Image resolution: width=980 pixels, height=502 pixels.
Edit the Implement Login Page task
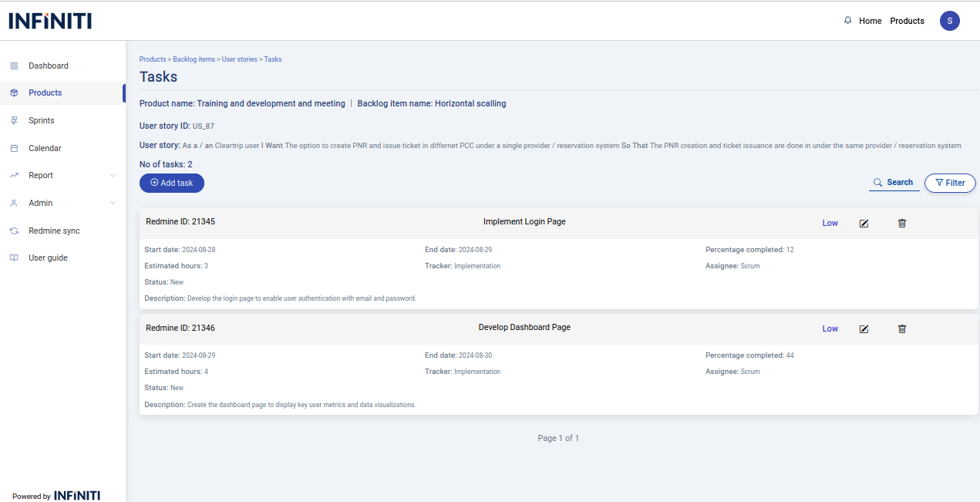(x=864, y=223)
